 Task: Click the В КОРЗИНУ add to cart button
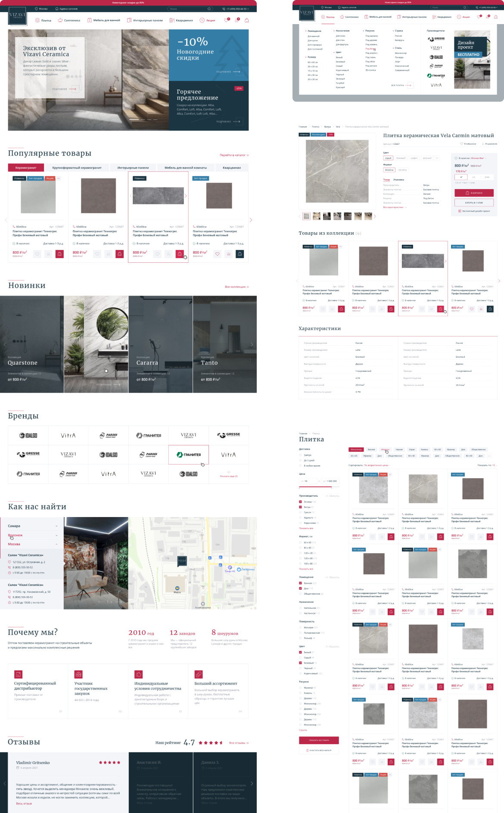474,193
